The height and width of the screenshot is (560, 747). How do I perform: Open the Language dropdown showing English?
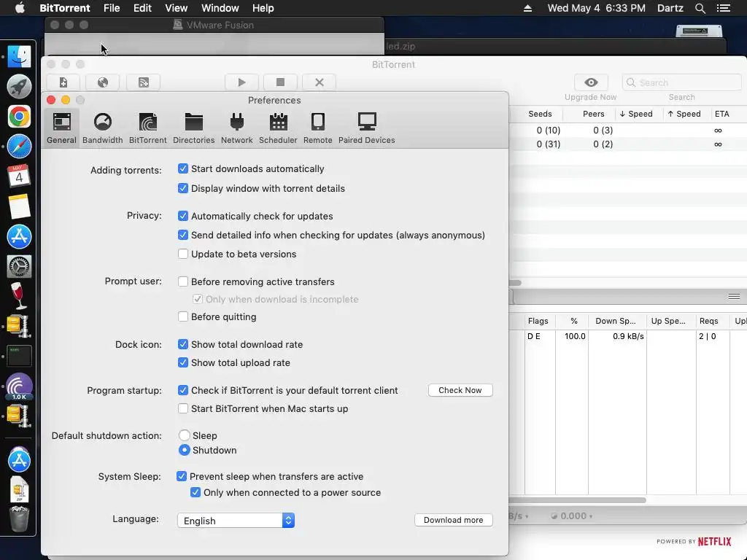[x=236, y=521]
